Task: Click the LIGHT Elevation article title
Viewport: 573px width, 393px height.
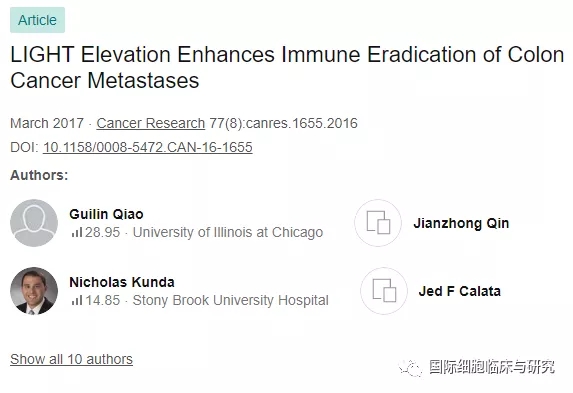Action: click(287, 67)
